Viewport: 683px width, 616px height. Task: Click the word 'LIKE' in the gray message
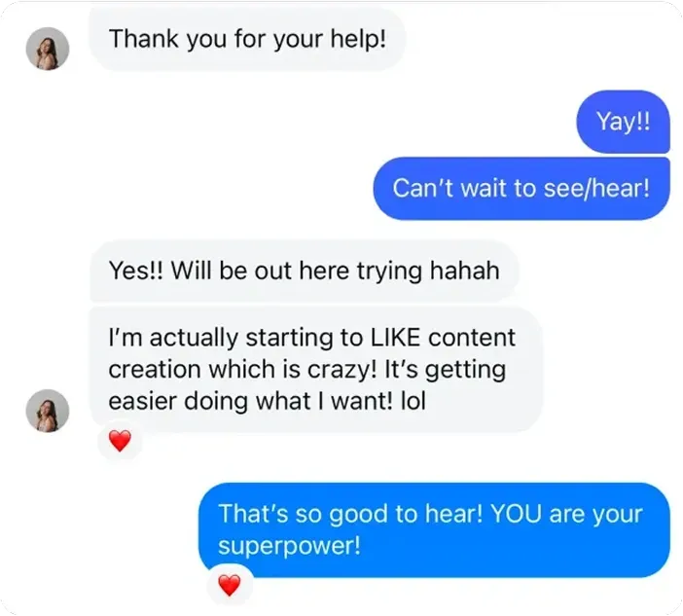[396, 338]
